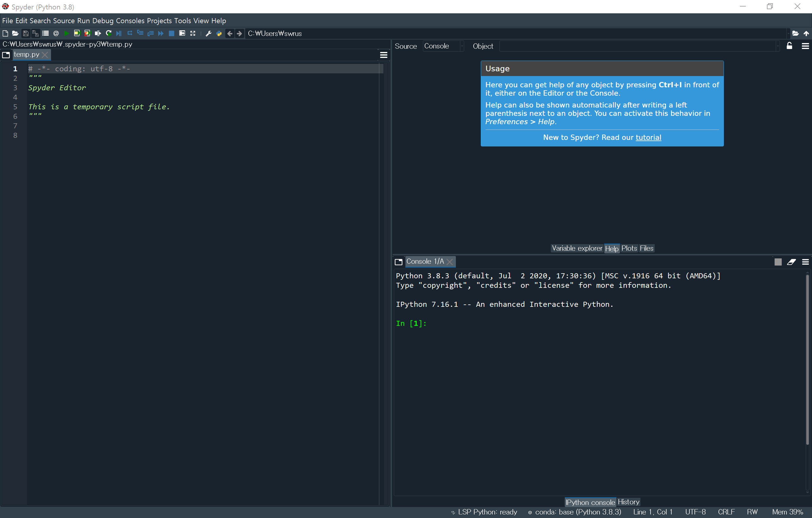Open the console pane hamburger options menu

[805, 262]
